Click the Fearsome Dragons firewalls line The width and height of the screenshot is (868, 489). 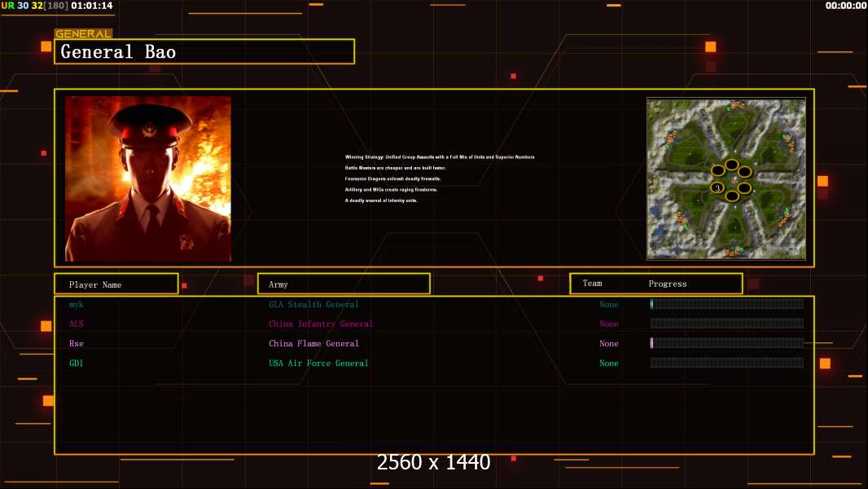pyautogui.click(x=392, y=178)
